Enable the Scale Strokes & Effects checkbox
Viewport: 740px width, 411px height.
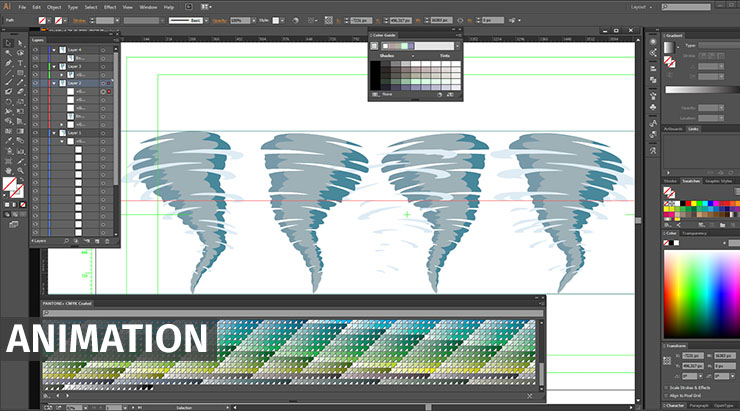[666, 388]
